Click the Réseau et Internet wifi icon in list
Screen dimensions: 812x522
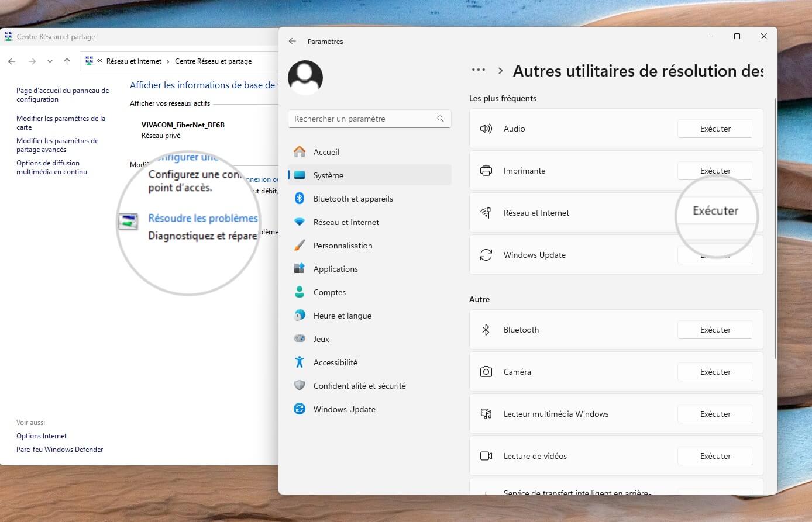point(486,213)
